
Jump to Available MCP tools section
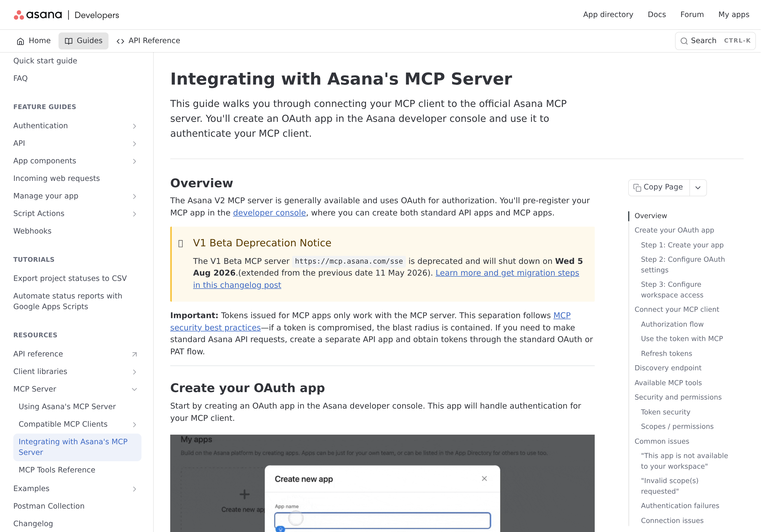(x=668, y=383)
